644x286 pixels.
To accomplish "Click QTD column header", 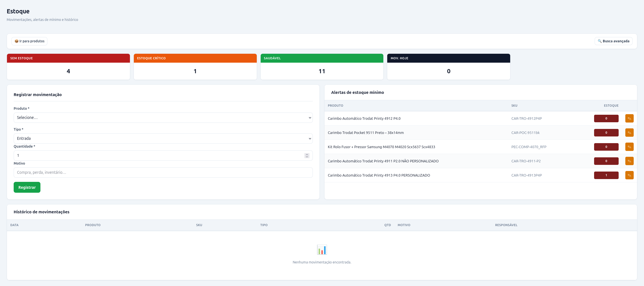I will click(x=388, y=225).
